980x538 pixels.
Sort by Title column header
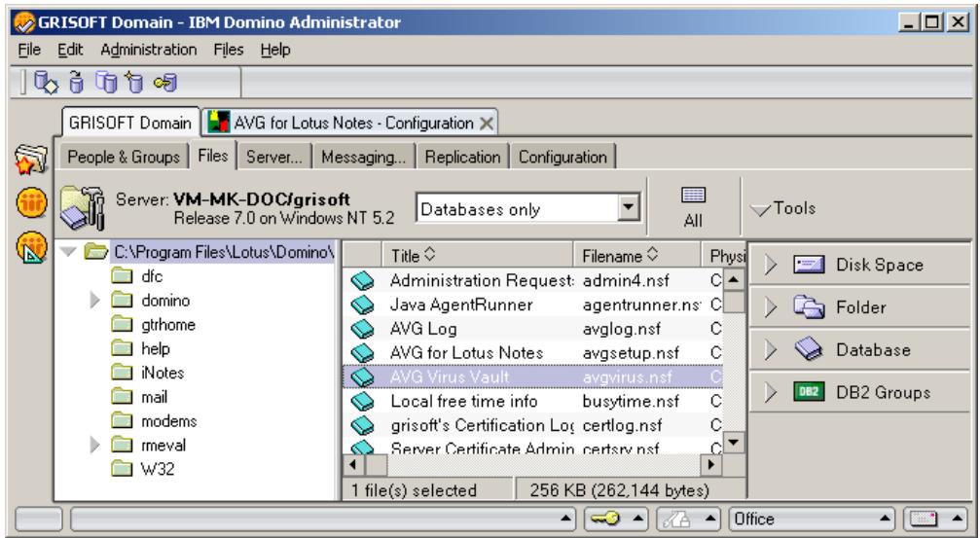[477, 255]
